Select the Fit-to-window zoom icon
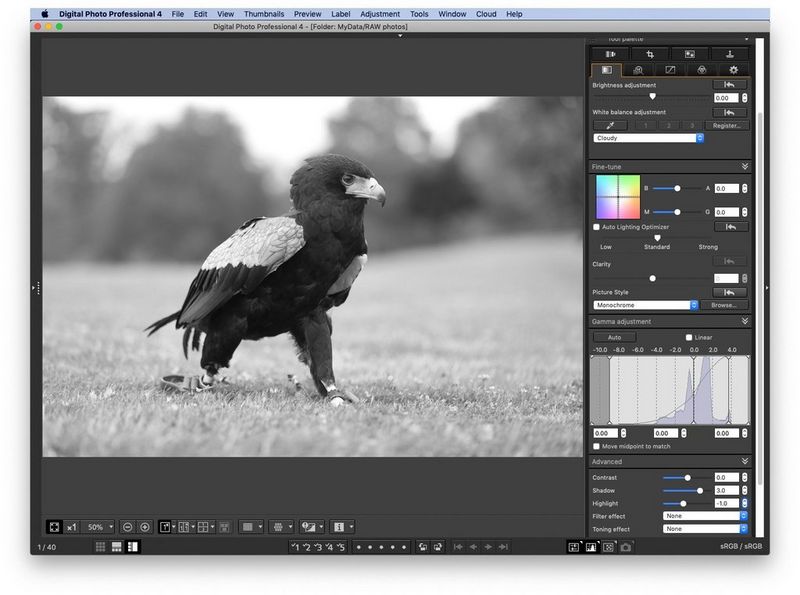Screen dimensions: 800x595 pyautogui.click(x=54, y=527)
